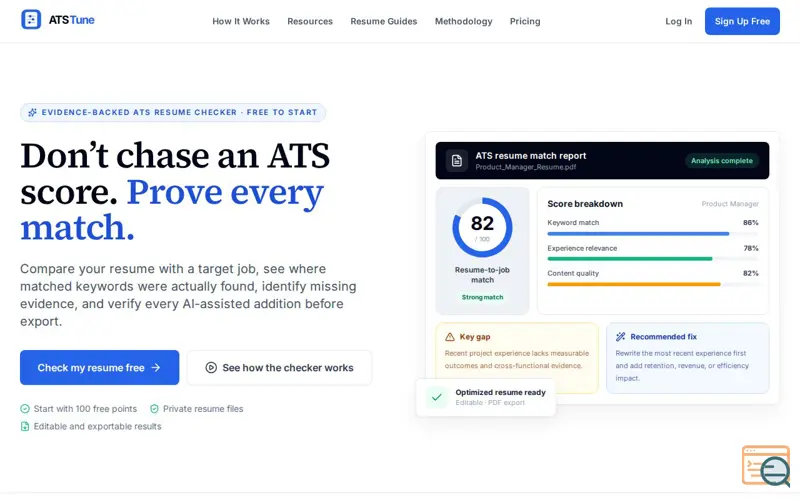The width and height of the screenshot is (800, 500).
Task: Click the check icon beside Start with 100 free points
Action: (25, 409)
